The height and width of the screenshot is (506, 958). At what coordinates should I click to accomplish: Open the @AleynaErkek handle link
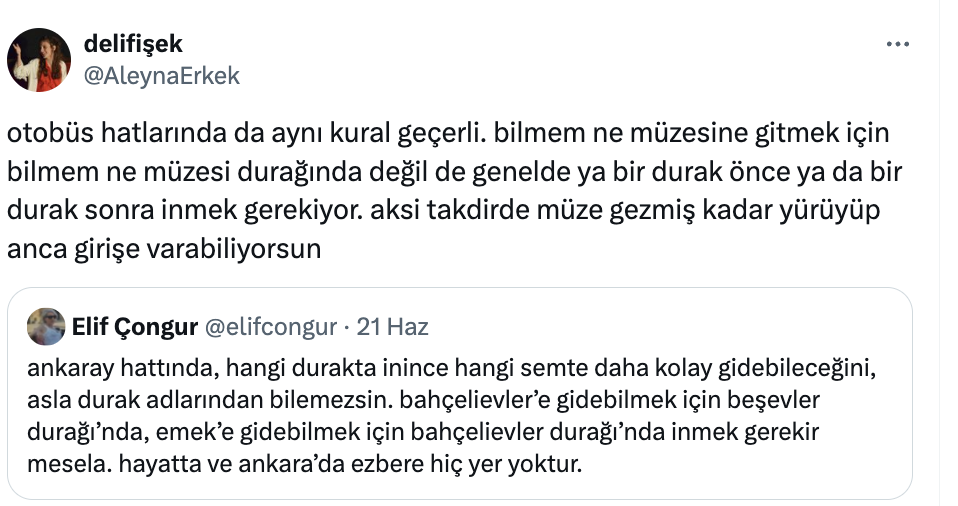click(x=162, y=76)
